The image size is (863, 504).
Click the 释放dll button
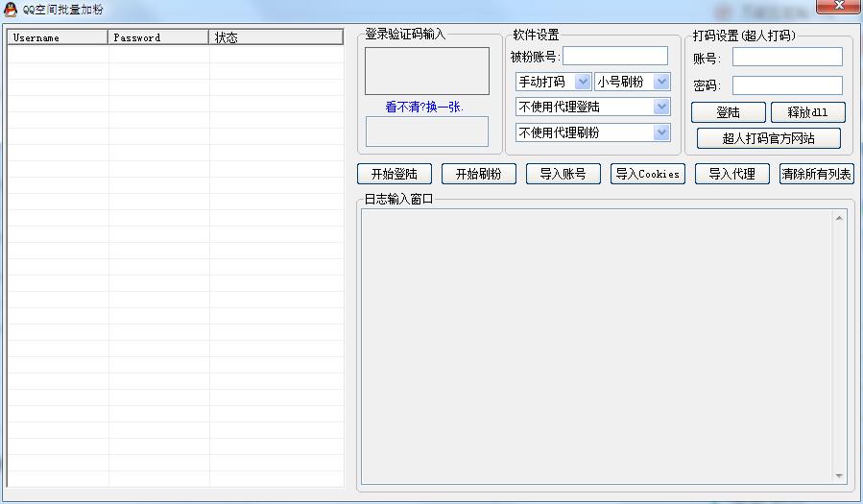[807, 112]
